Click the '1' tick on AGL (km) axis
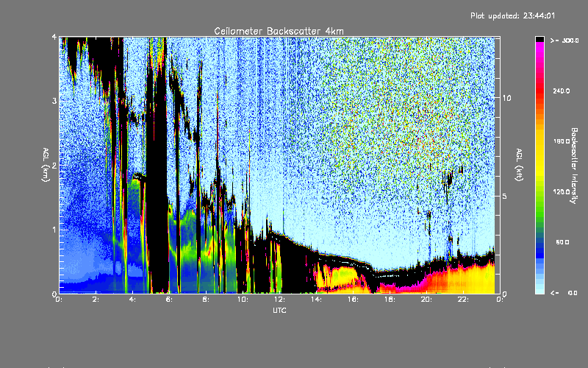The image size is (588, 368). (54, 230)
